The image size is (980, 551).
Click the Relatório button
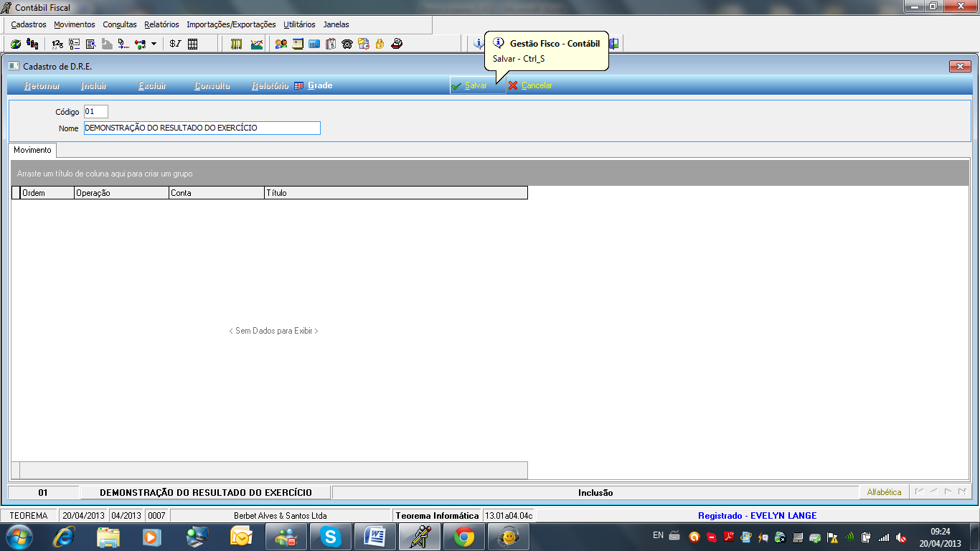(270, 85)
